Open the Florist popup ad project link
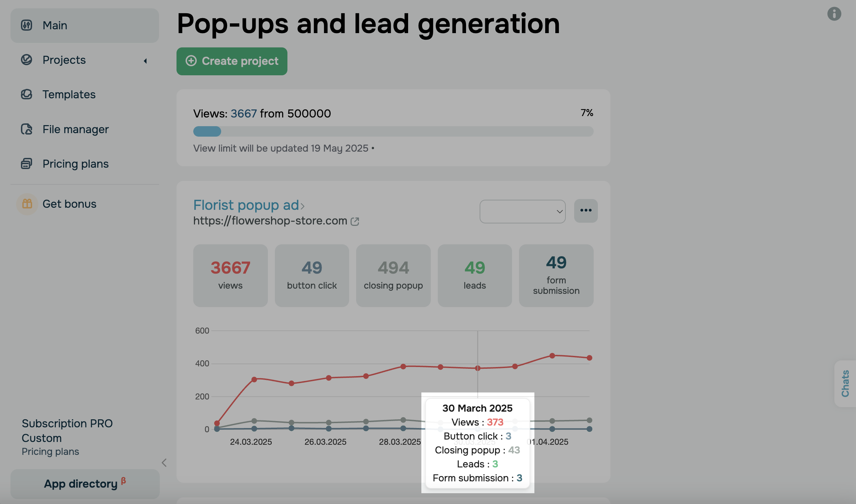This screenshot has height=504, width=856. coord(246,205)
